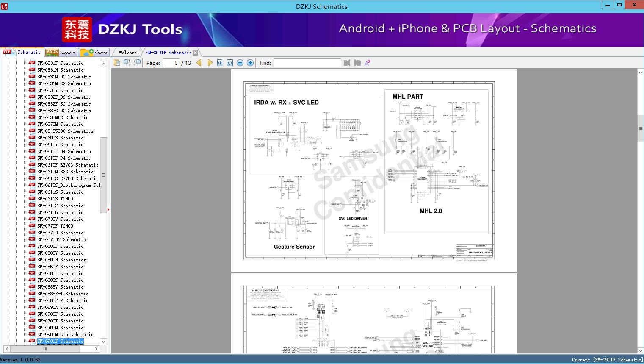Fit page width icon

point(220,63)
